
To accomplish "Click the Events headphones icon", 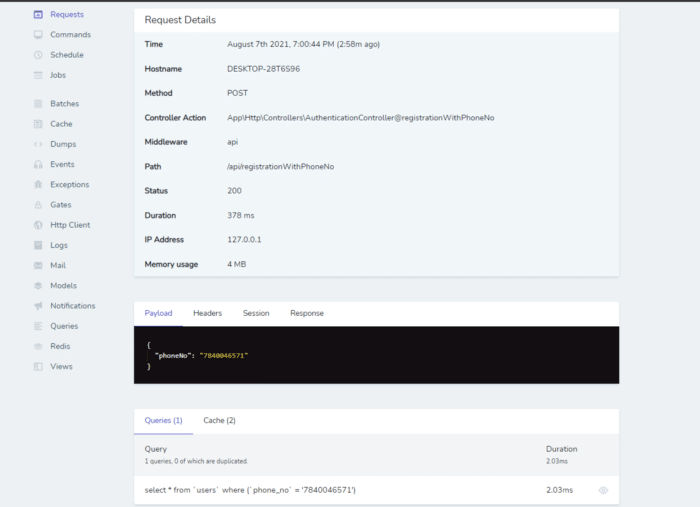I will (38, 164).
